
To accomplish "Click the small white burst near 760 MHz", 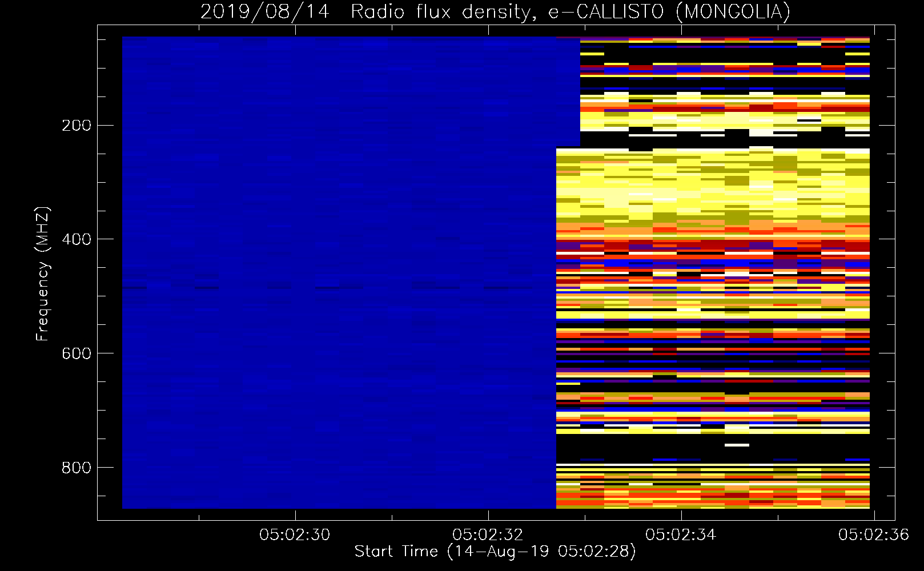I will pyautogui.click(x=737, y=445).
